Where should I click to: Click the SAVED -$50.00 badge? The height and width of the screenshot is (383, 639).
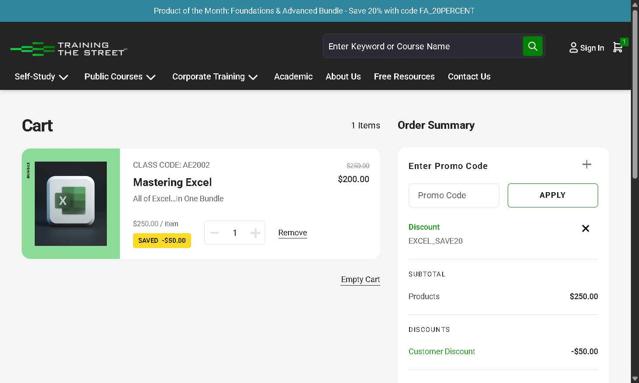tap(162, 240)
